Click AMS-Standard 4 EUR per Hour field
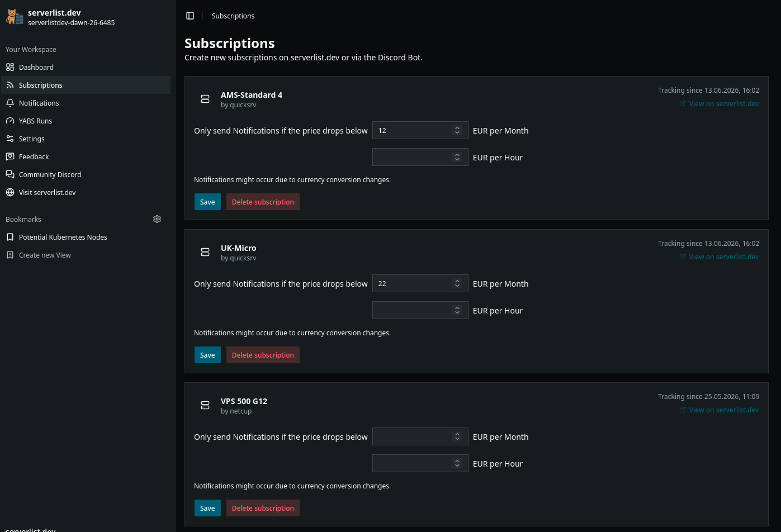Screen dimensions: 781x532 click(x=420, y=157)
